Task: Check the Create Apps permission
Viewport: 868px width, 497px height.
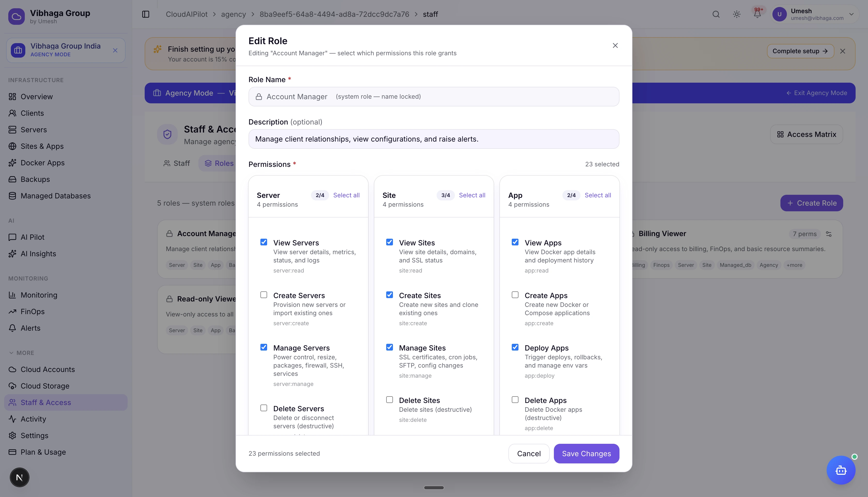Action: 515,294
